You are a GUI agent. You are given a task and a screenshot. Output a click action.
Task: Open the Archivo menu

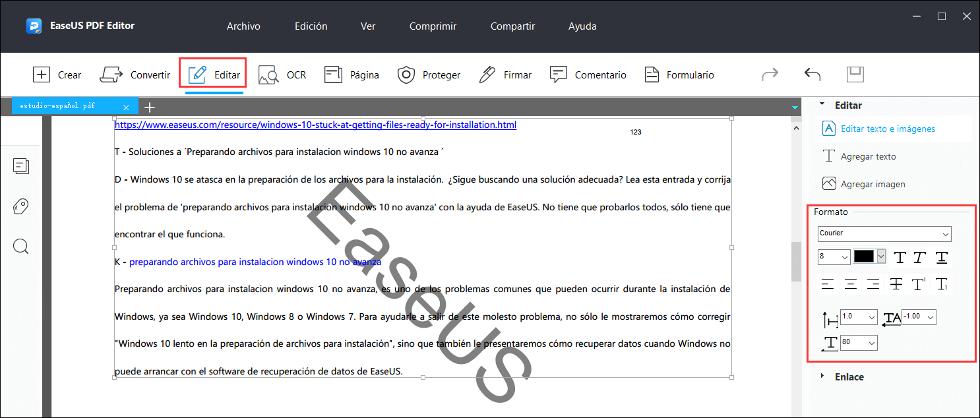pyautogui.click(x=243, y=26)
